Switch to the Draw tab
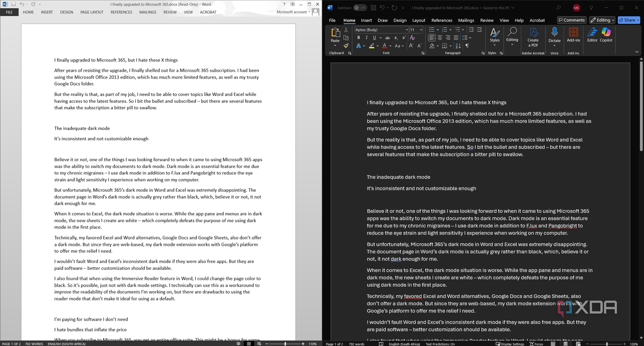This screenshot has width=644, height=346. point(383,20)
